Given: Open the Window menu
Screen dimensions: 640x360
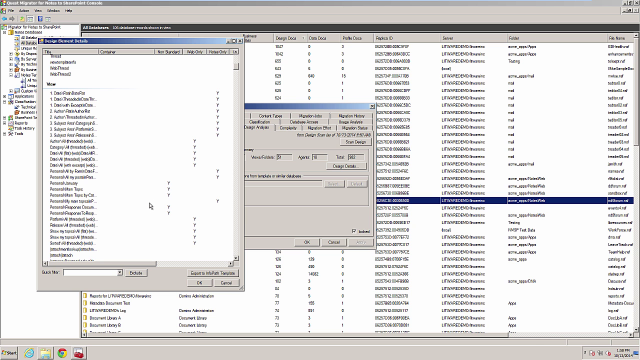Looking at the screenshot, I should (x=53, y=11).
